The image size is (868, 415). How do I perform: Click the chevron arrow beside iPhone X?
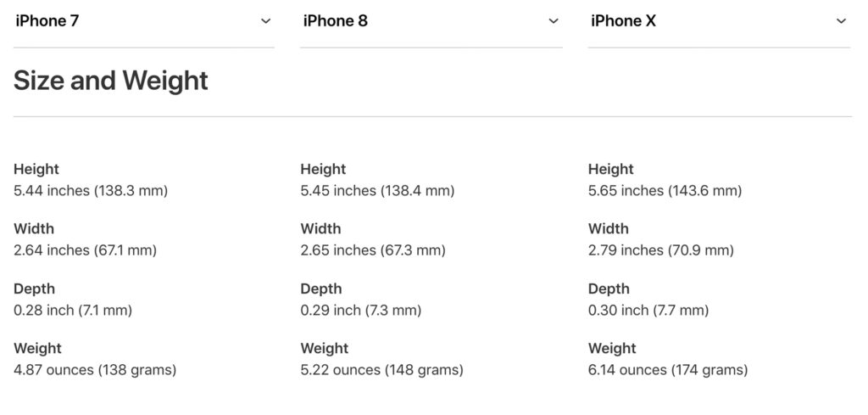coord(841,20)
